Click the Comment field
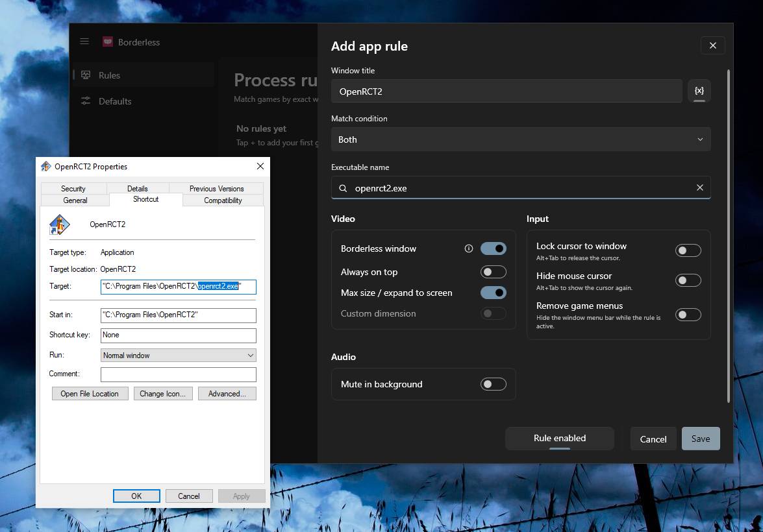This screenshot has width=763, height=532. 178,374
